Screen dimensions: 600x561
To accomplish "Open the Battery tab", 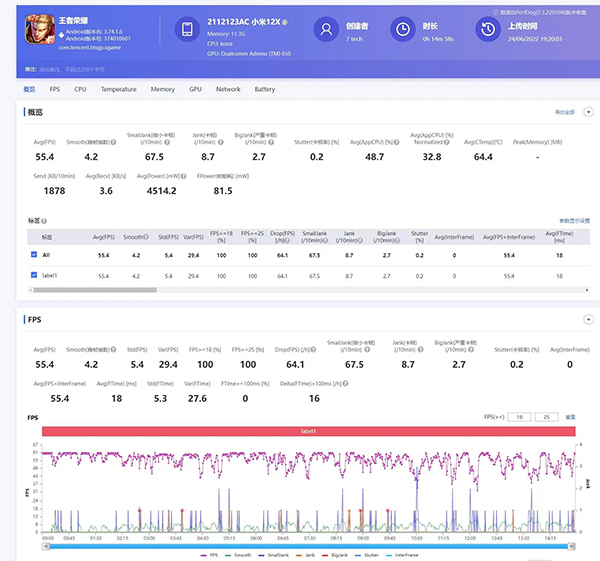I will click(x=264, y=89).
